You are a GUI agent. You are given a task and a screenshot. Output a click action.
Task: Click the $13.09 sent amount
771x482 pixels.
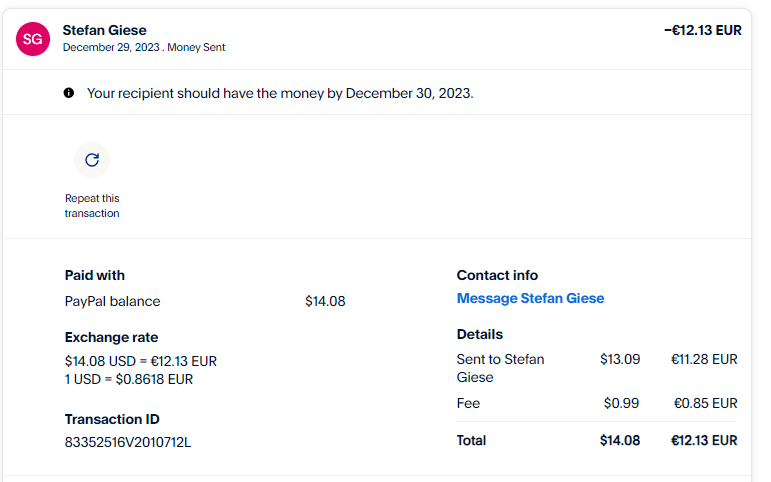619,359
